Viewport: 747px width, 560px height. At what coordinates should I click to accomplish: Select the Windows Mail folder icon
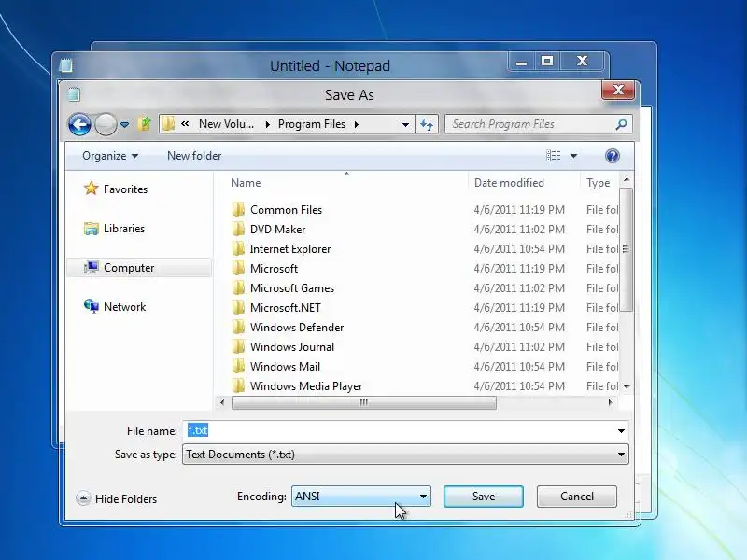point(238,366)
